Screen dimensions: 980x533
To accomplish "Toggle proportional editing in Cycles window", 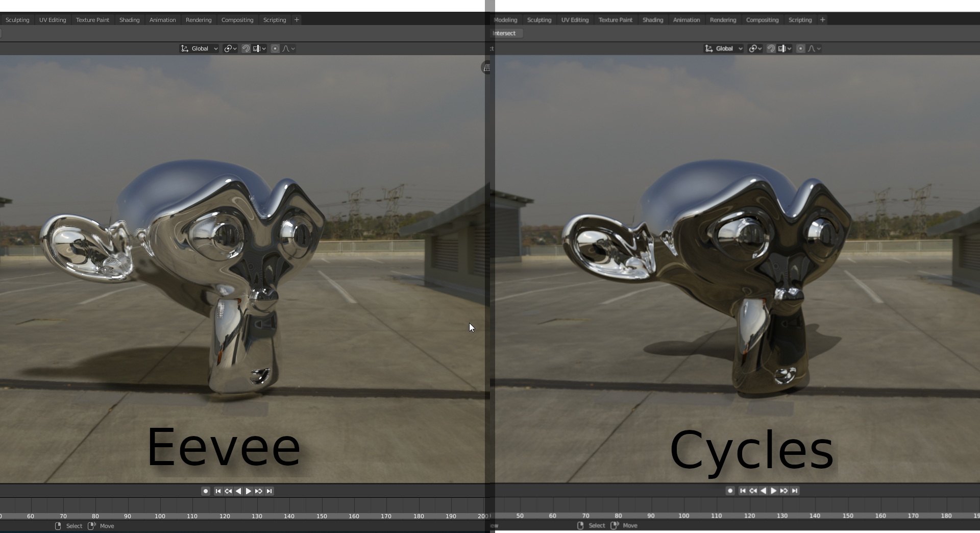I will click(x=800, y=49).
